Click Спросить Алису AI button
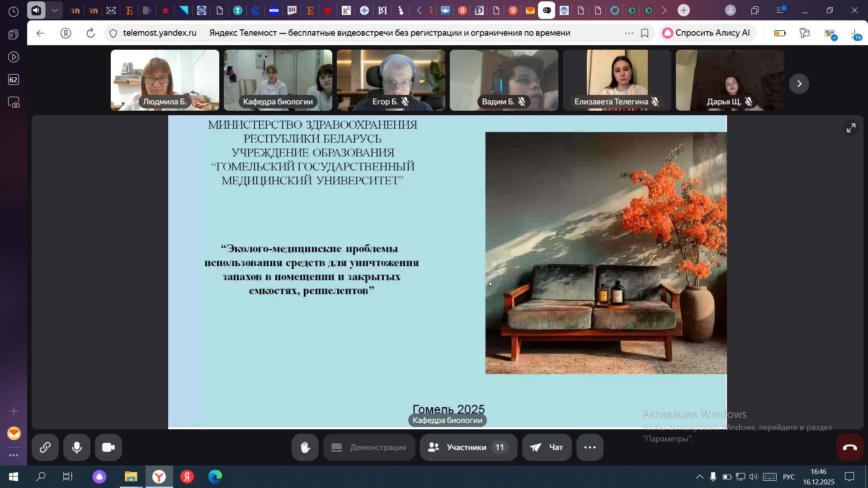This screenshot has width=868, height=488. (x=707, y=33)
